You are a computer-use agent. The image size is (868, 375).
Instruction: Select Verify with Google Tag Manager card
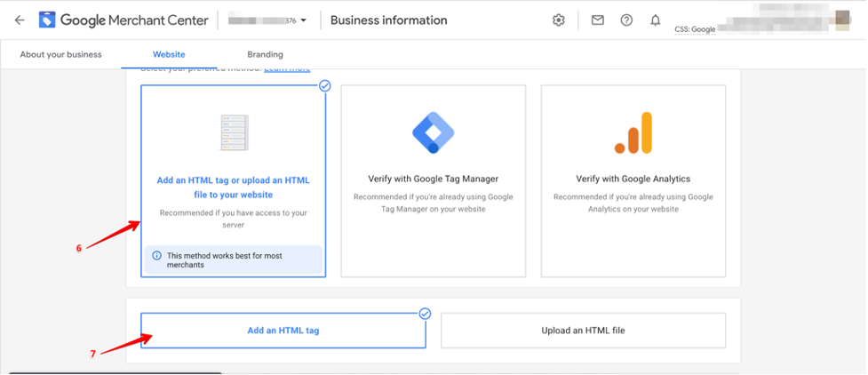click(x=434, y=181)
